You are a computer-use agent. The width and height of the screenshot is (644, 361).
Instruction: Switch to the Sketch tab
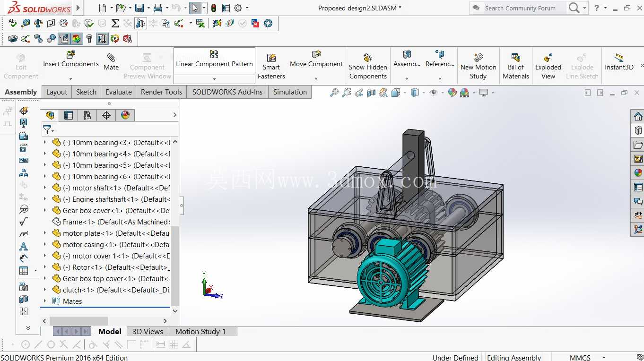click(x=86, y=92)
